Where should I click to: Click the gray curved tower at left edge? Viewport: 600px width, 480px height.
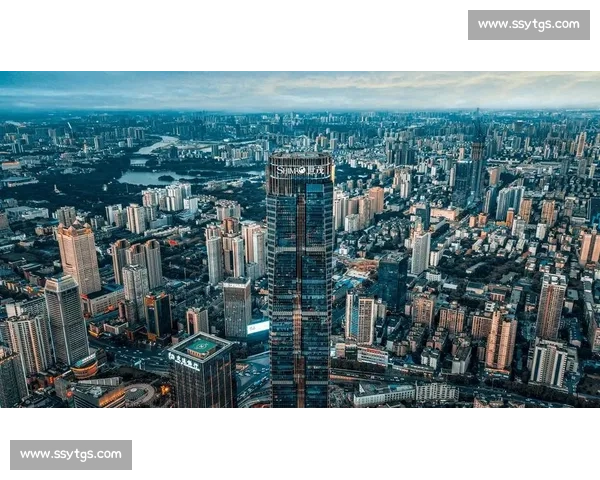tap(66, 320)
